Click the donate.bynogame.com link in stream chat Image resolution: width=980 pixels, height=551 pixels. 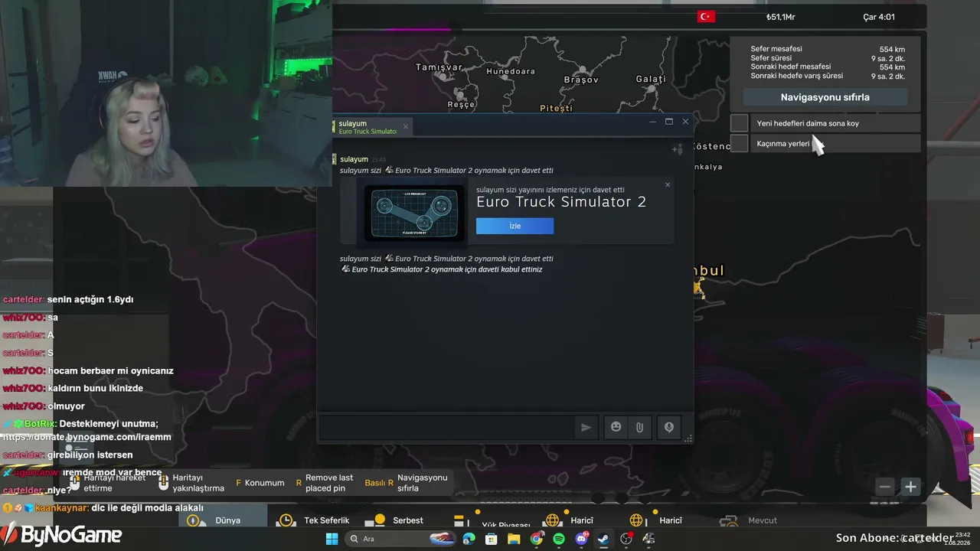point(87,436)
